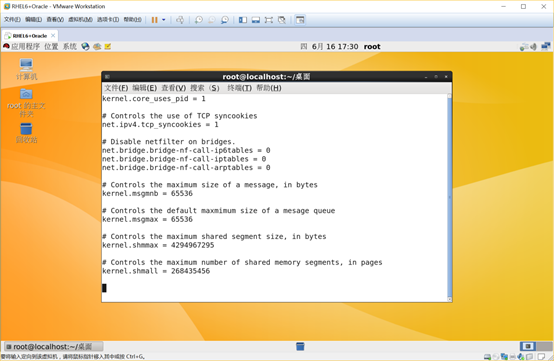Click the VMware hard disk status icon
The height and width of the screenshot is (361, 554).
[x=487, y=357]
